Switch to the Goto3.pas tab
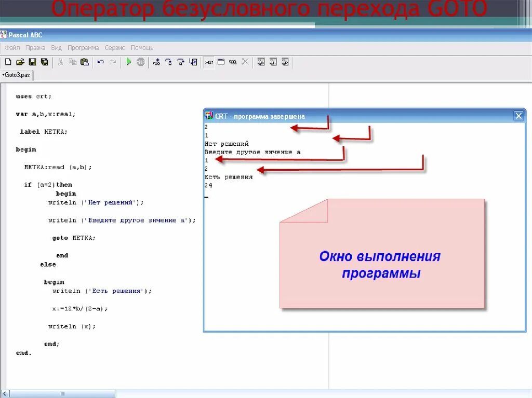The height and width of the screenshot is (398, 532). [x=16, y=75]
